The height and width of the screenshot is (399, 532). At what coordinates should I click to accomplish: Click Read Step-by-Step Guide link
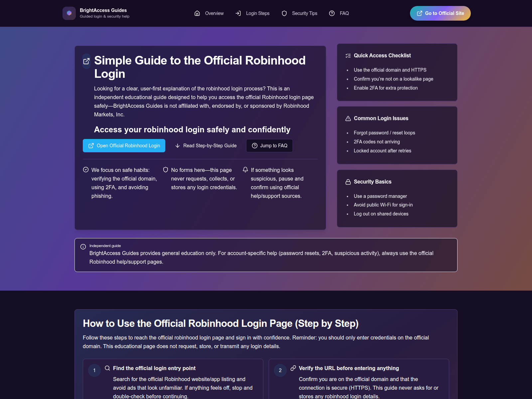coord(206,146)
